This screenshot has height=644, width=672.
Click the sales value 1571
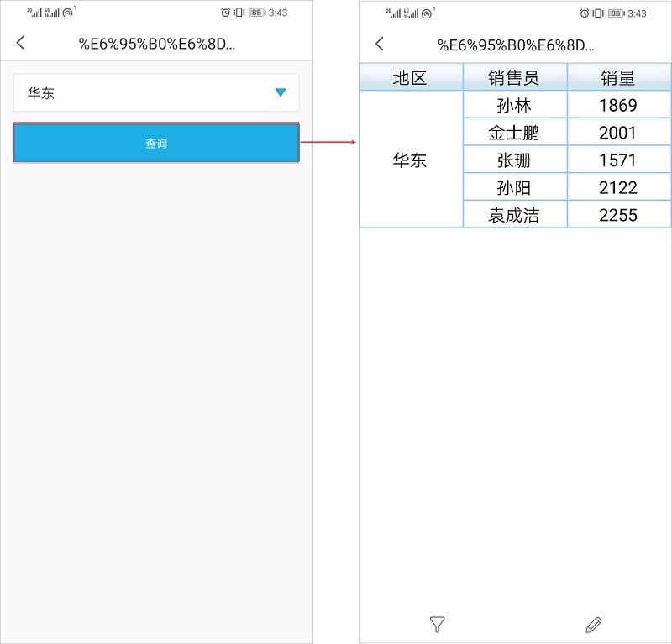[619, 160]
